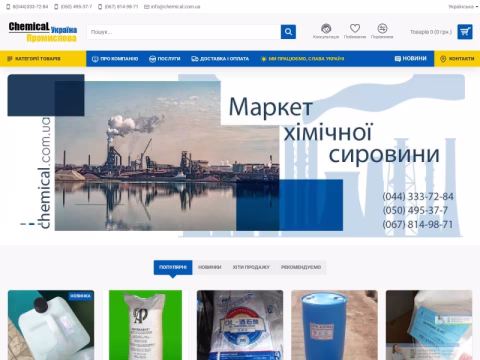Go to Доставка і оплата page
480x360 pixels.
[220, 59]
